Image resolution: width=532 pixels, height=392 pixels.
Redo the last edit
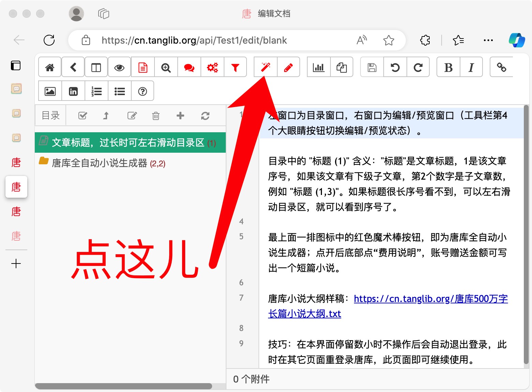(x=418, y=67)
